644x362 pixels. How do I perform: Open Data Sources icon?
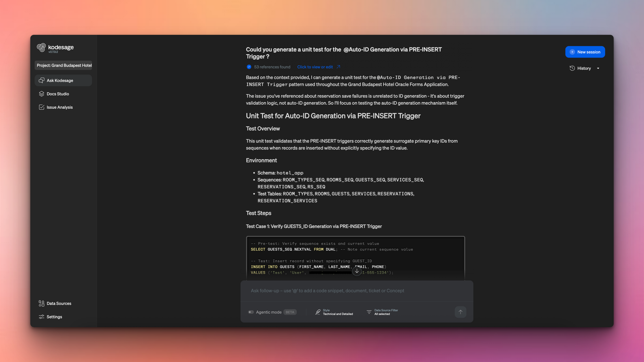click(x=42, y=303)
